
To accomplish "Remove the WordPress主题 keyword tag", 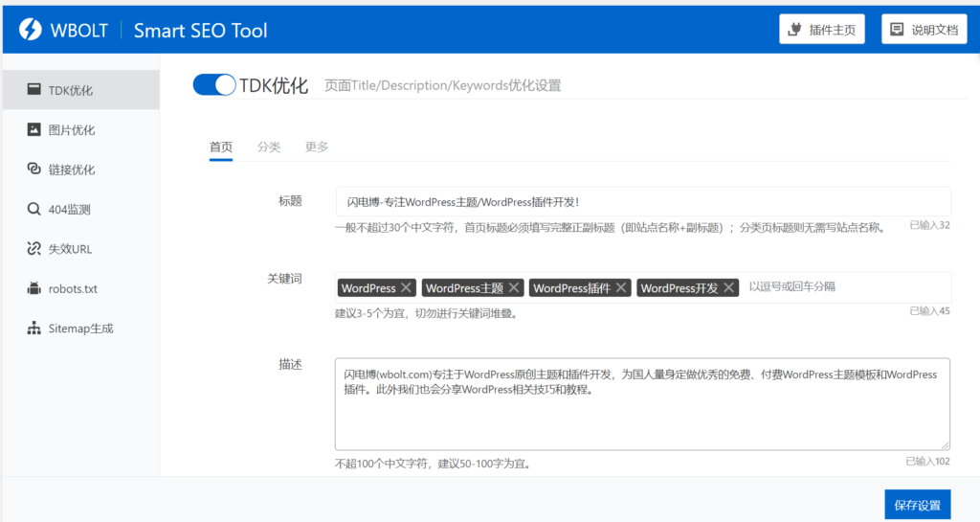I will 514,287.
